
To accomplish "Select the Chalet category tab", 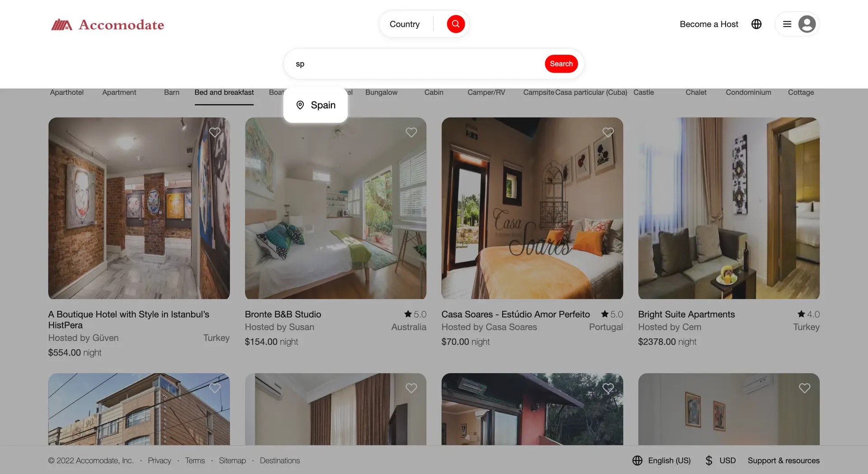I will (x=696, y=92).
